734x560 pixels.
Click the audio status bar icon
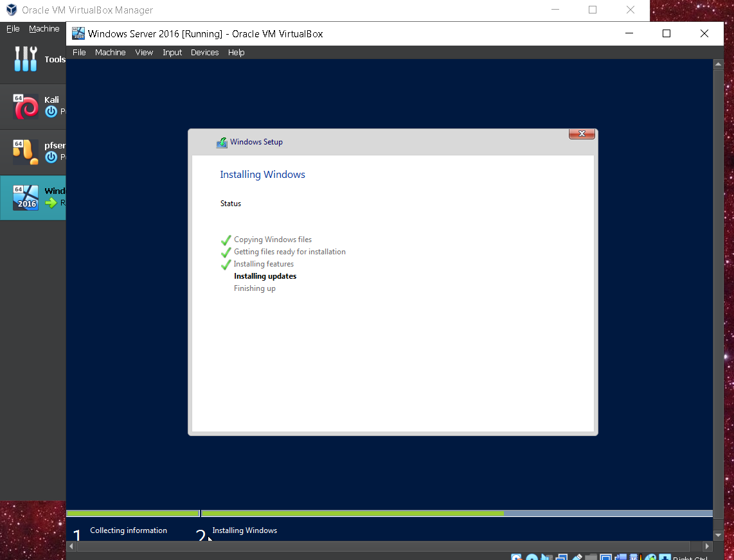(x=548, y=556)
